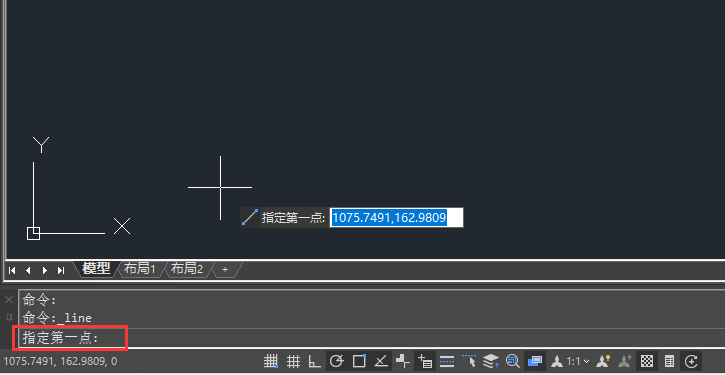Click the checkerboard status bar icon
The height and width of the screenshot is (375, 725).
[647, 361]
